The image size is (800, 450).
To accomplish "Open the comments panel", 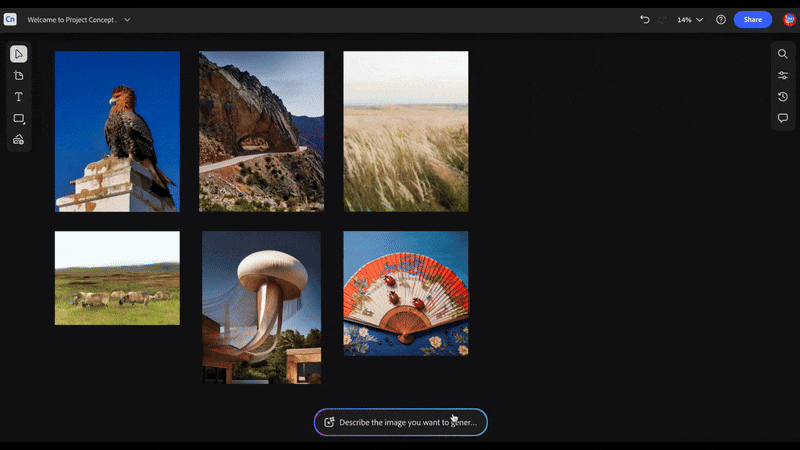I will pyautogui.click(x=783, y=118).
